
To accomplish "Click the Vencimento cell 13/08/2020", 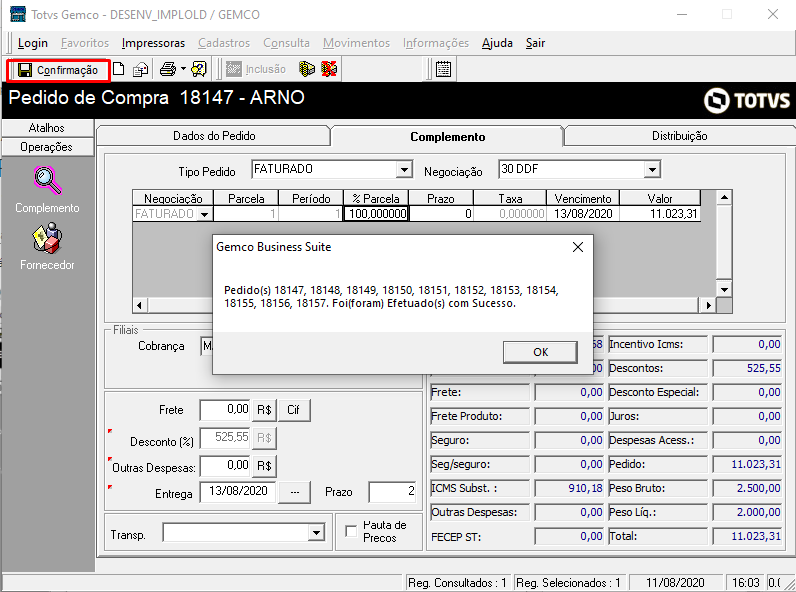I will (x=583, y=214).
